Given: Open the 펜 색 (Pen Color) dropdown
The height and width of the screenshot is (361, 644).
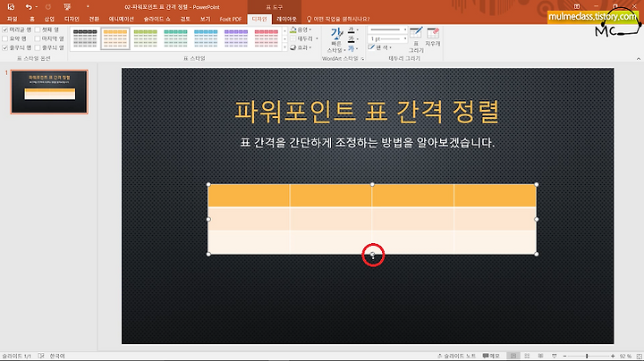Looking at the screenshot, I should click(379, 47).
